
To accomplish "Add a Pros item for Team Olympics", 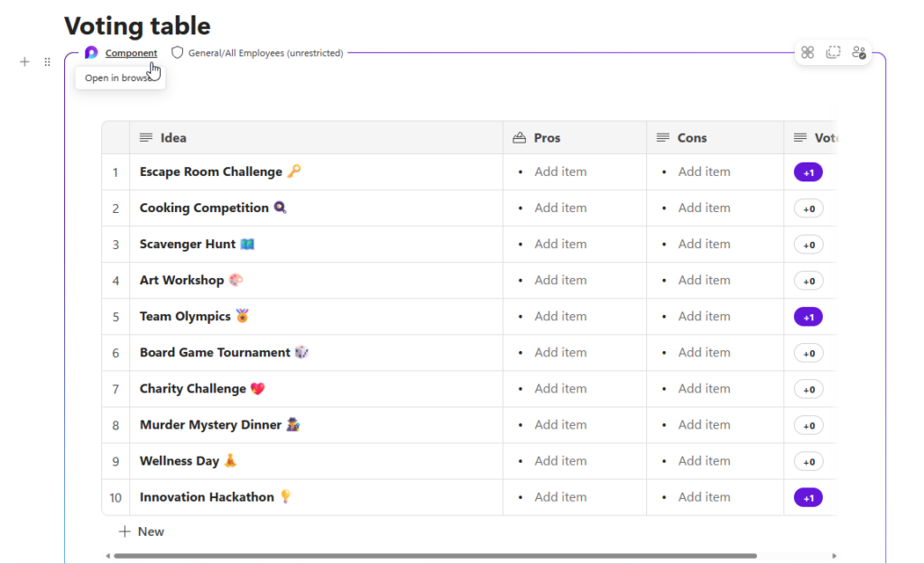I will (560, 317).
